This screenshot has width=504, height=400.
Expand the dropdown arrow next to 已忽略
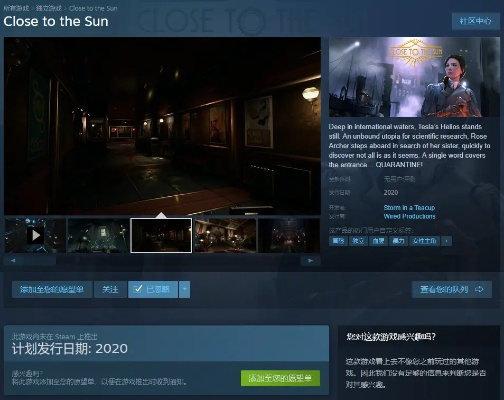coord(185,289)
